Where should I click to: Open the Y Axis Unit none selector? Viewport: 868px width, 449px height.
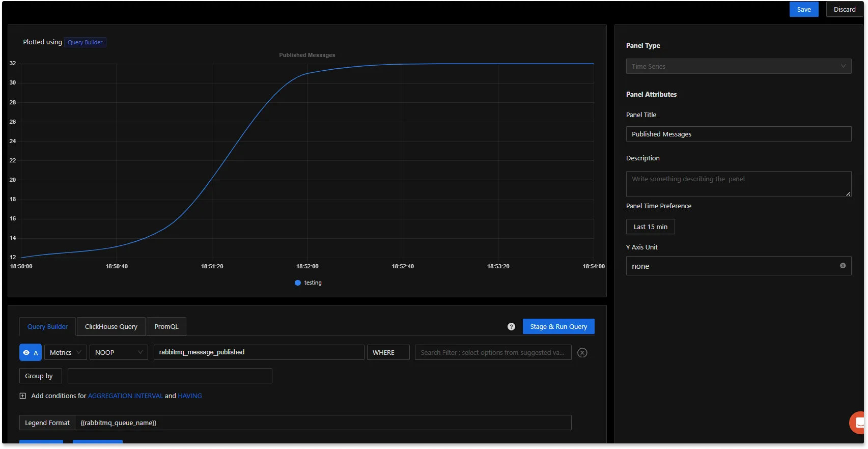point(738,266)
